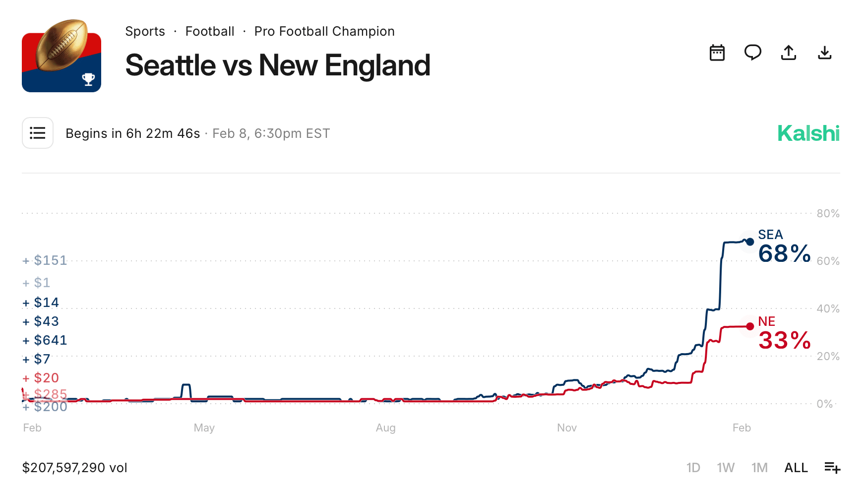
Task: Enable the 1W timeframe view
Action: pyautogui.click(x=726, y=467)
